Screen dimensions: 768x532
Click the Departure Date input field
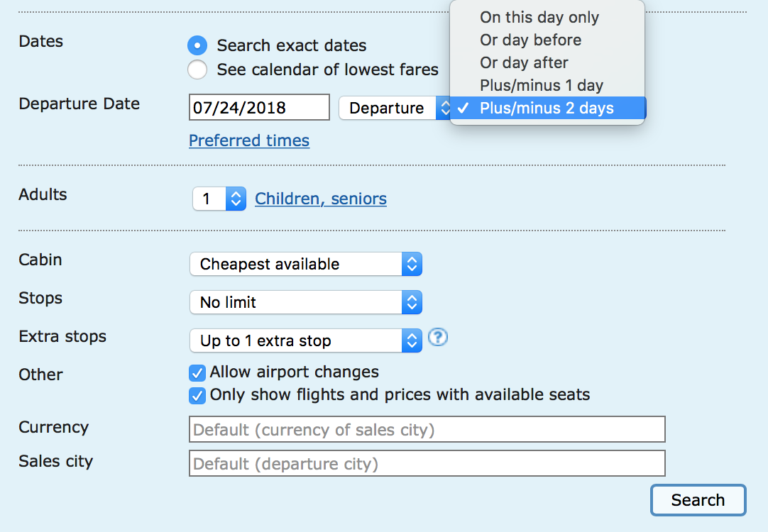(259, 109)
